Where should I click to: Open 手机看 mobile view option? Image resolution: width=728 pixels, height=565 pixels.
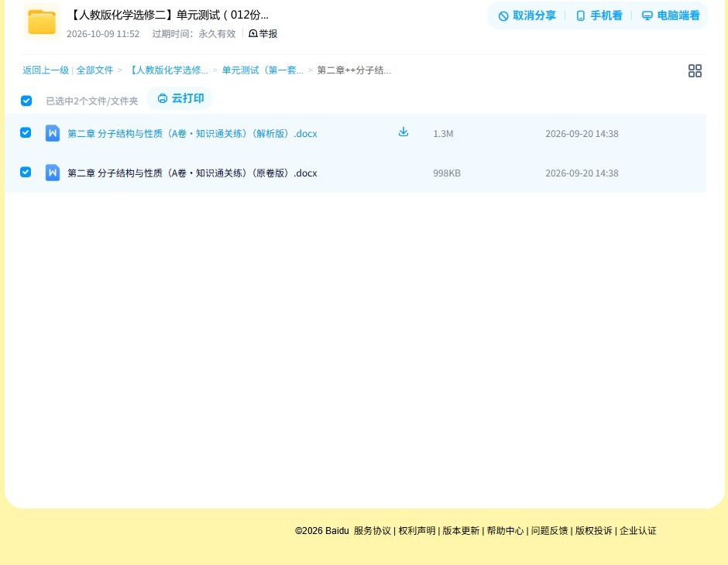(599, 15)
